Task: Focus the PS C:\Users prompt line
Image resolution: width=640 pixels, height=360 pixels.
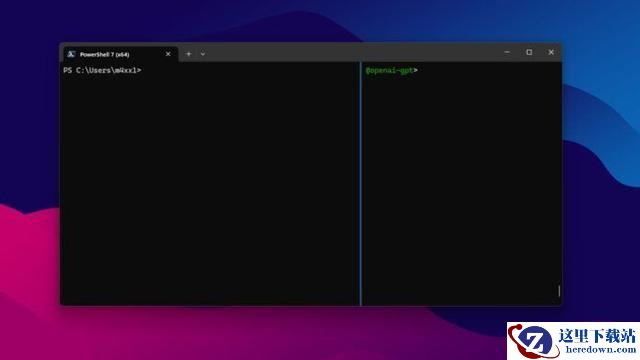Action: [x=102, y=70]
